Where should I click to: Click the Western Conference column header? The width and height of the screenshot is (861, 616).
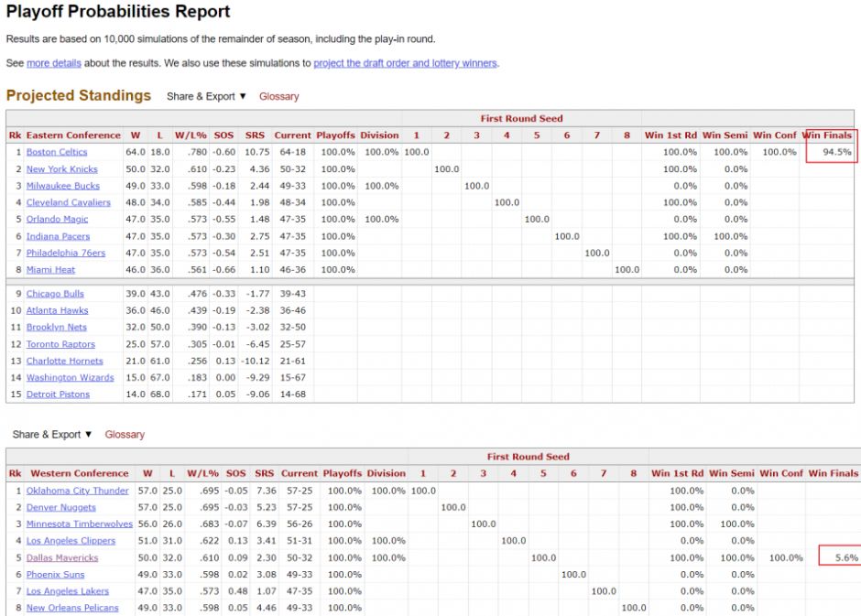[x=79, y=473]
